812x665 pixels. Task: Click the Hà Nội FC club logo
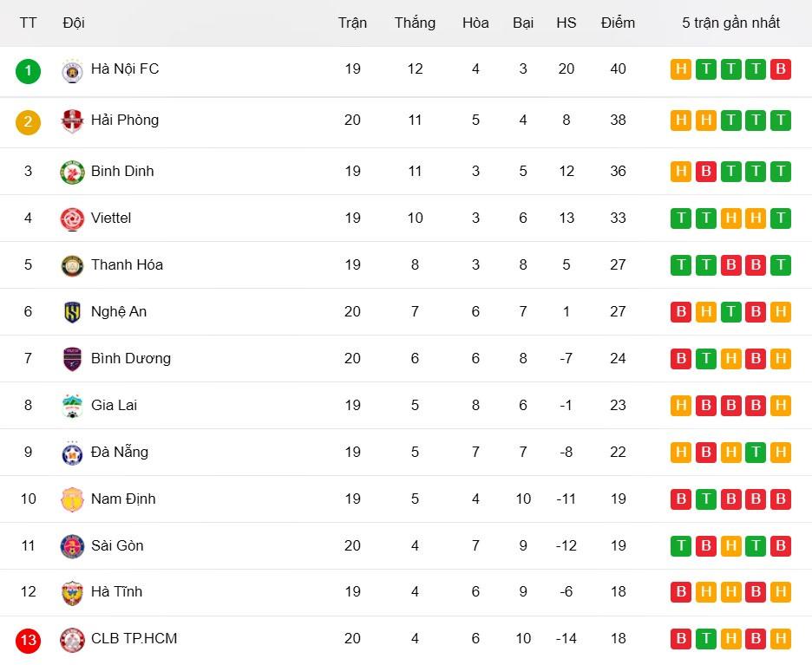point(72,70)
